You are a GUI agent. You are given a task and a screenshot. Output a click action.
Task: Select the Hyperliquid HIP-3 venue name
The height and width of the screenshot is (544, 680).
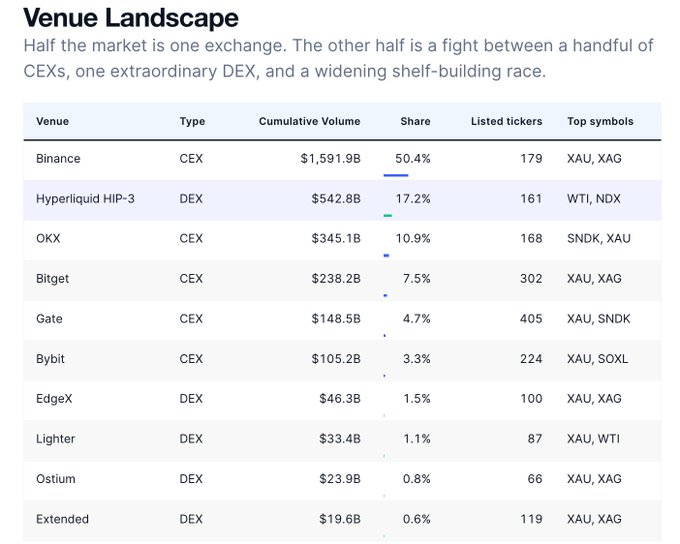point(85,199)
